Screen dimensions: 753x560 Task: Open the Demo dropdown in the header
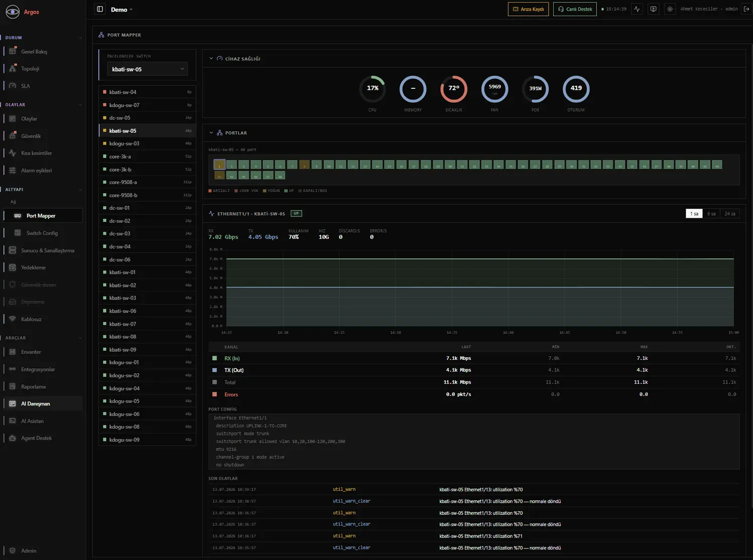[x=122, y=10]
